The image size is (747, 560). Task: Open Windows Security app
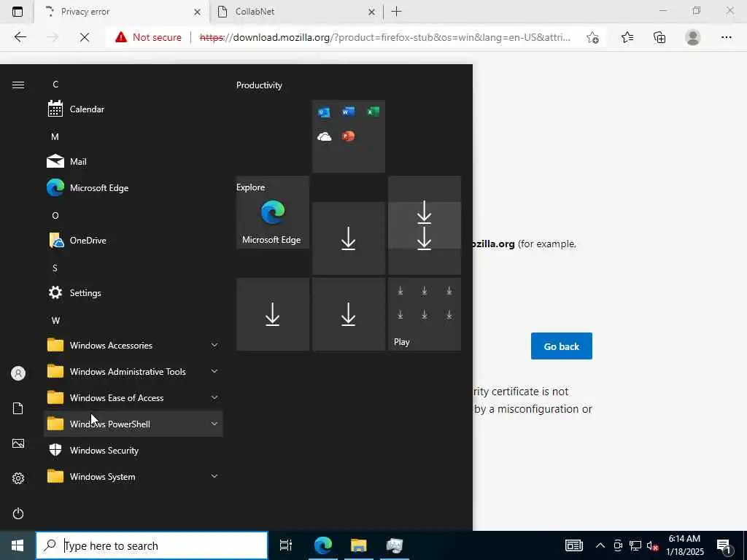pyautogui.click(x=133, y=451)
